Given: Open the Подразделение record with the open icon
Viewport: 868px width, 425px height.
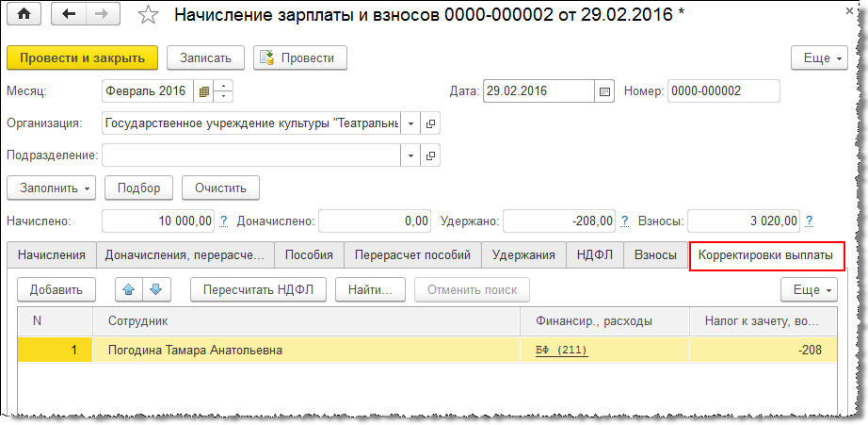Looking at the screenshot, I should click(x=431, y=155).
